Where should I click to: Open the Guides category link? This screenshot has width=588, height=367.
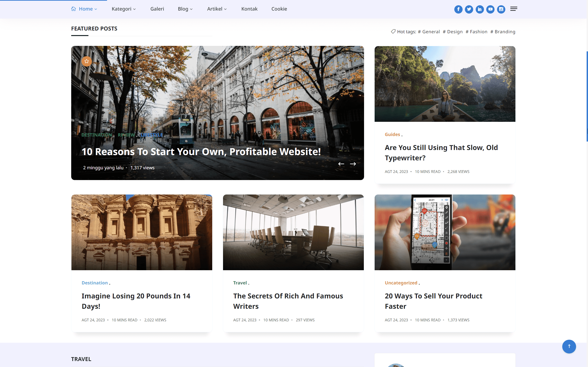[x=392, y=134]
